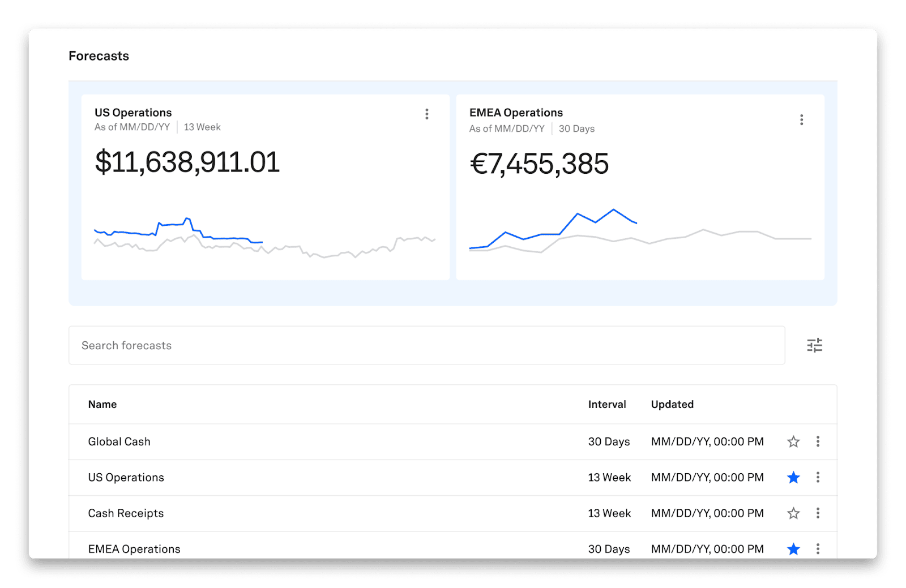This screenshot has height=588, width=906.
Task: Open the Global Cash forecast
Action: (x=119, y=441)
